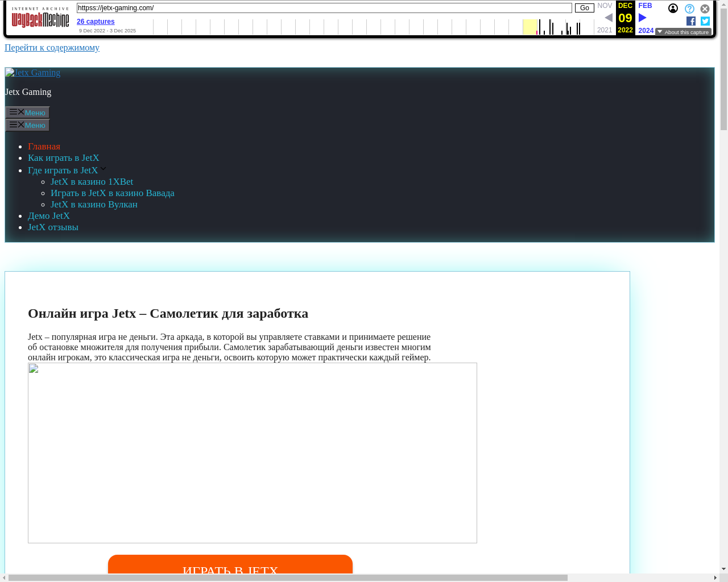Click the highlighted 2022 timeline segment
This screenshot has height=582, width=728.
click(530, 27)
